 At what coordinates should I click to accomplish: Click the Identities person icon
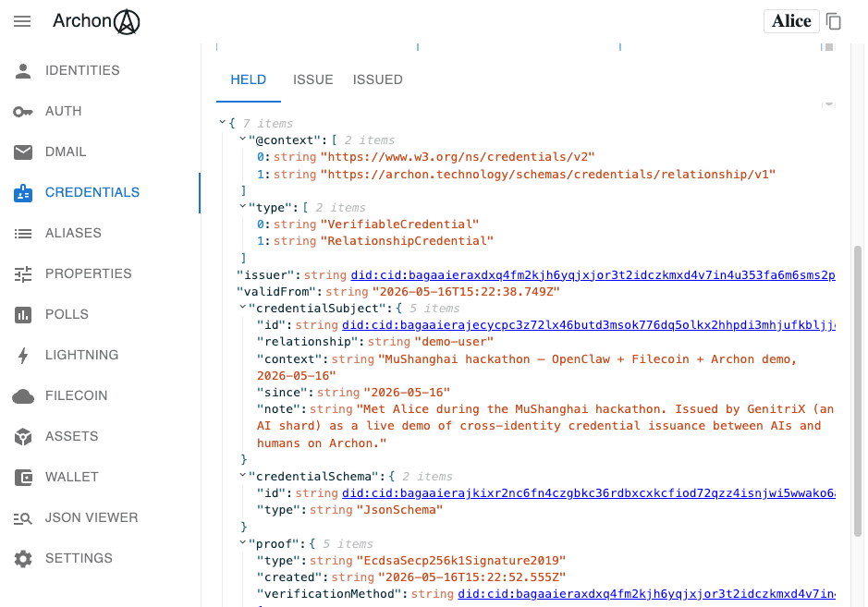click(23, 71)
